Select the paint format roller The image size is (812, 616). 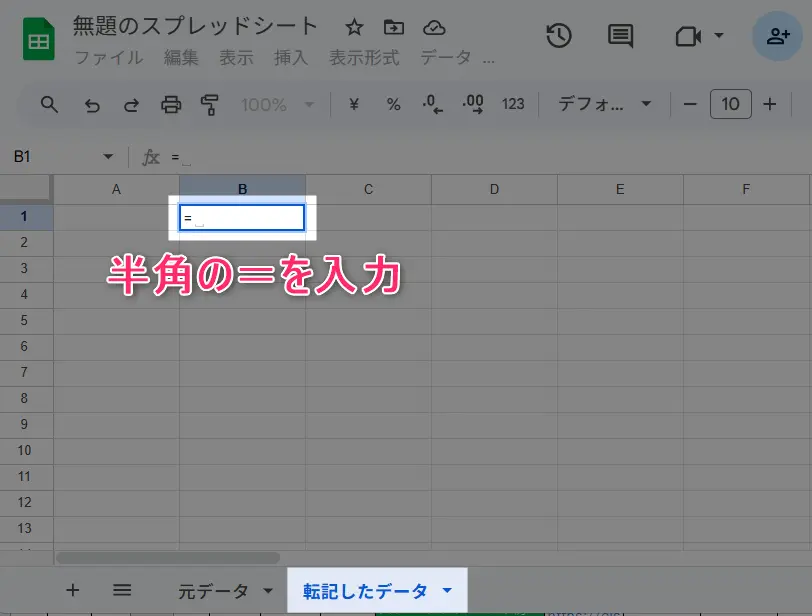click(x=210, y=104)
